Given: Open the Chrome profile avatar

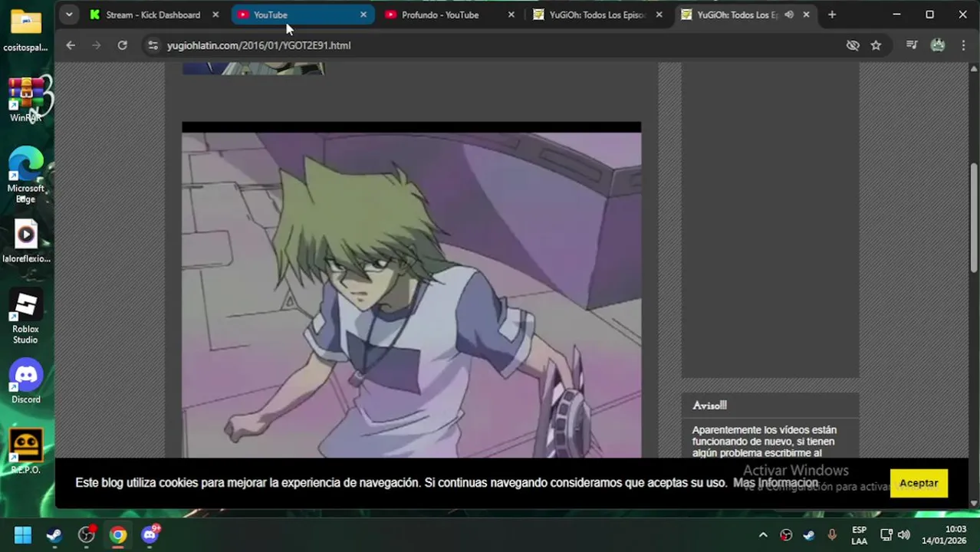Looking at the screenshot, I should pyautogui.click(x=938, y=45).
